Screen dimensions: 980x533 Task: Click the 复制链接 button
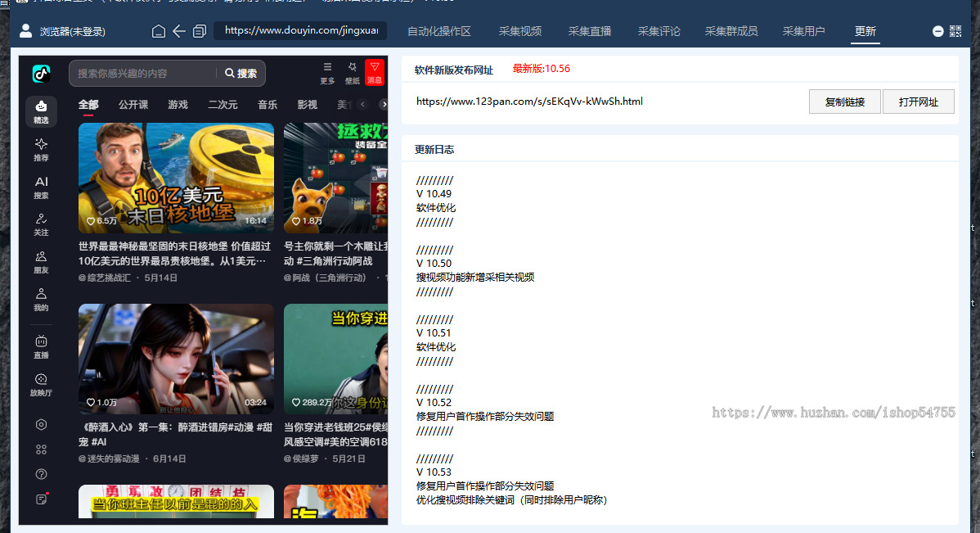pos(844,102)
